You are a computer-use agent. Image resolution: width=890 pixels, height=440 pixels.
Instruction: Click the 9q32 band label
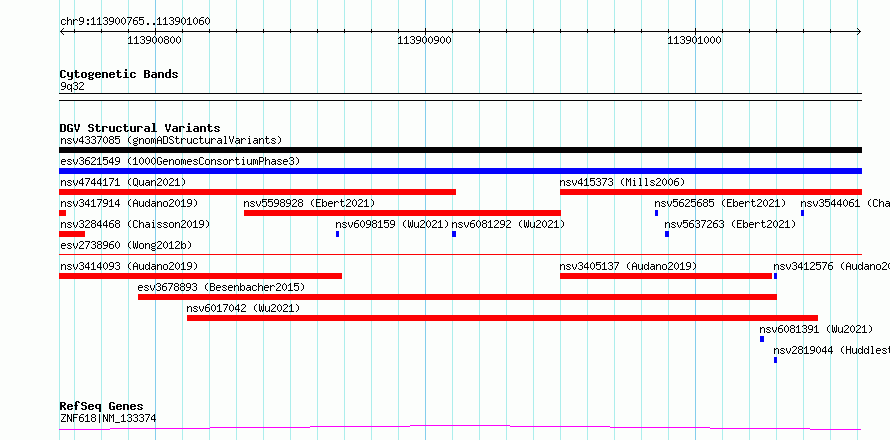[x=72, y=86]
